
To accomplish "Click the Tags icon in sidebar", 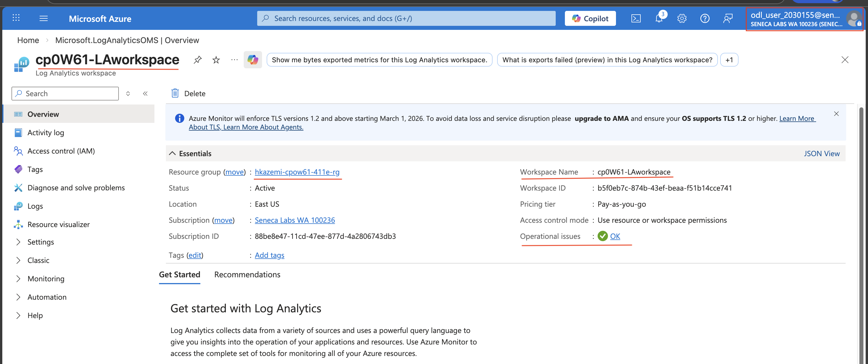I will click(18, 169).
